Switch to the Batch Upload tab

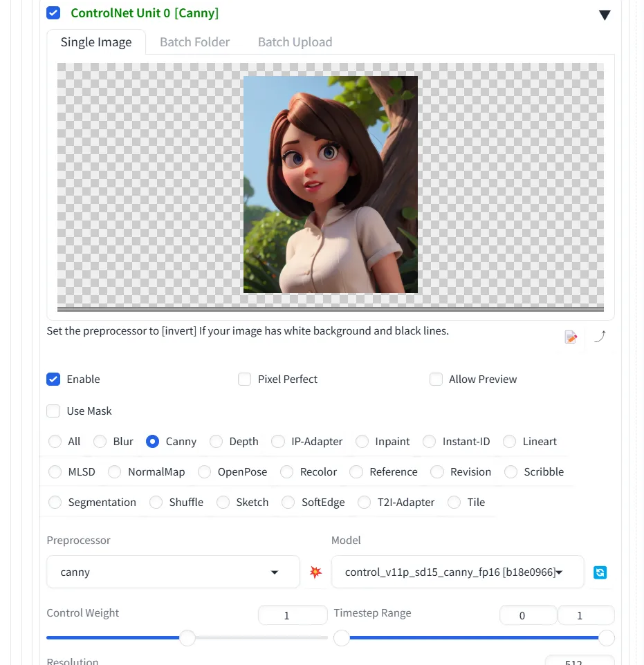(x=295, y=41)
